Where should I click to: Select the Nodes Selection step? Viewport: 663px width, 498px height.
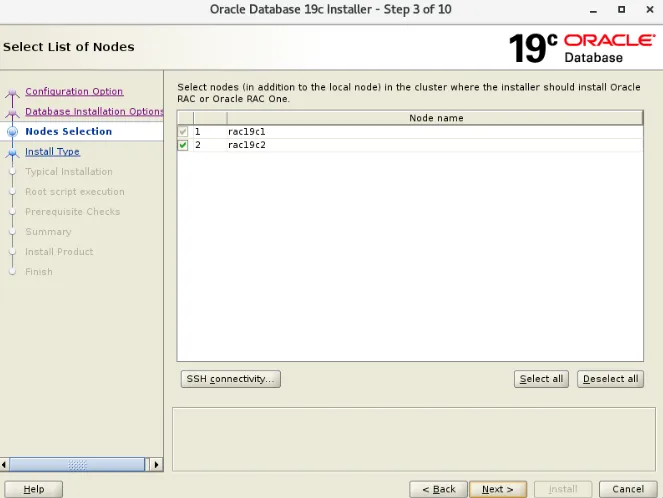pyautogui.click(x=68, y=131)
